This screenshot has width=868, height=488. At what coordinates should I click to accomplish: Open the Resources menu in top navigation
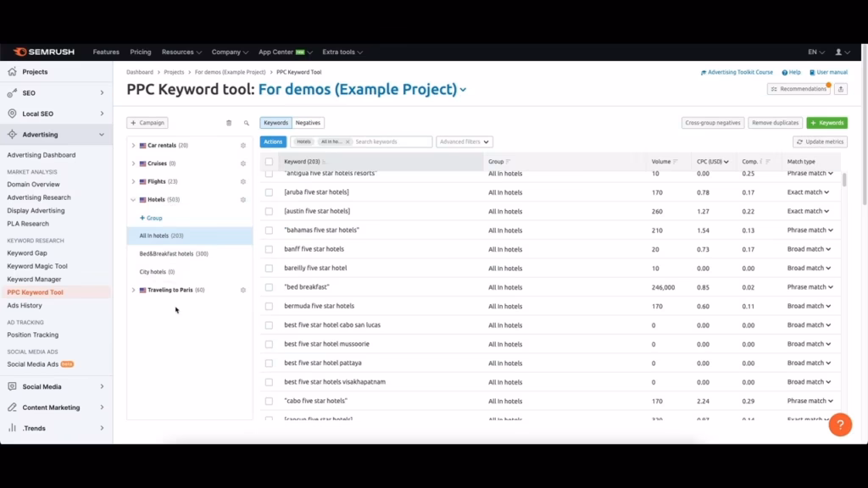(x=178, y=52)
